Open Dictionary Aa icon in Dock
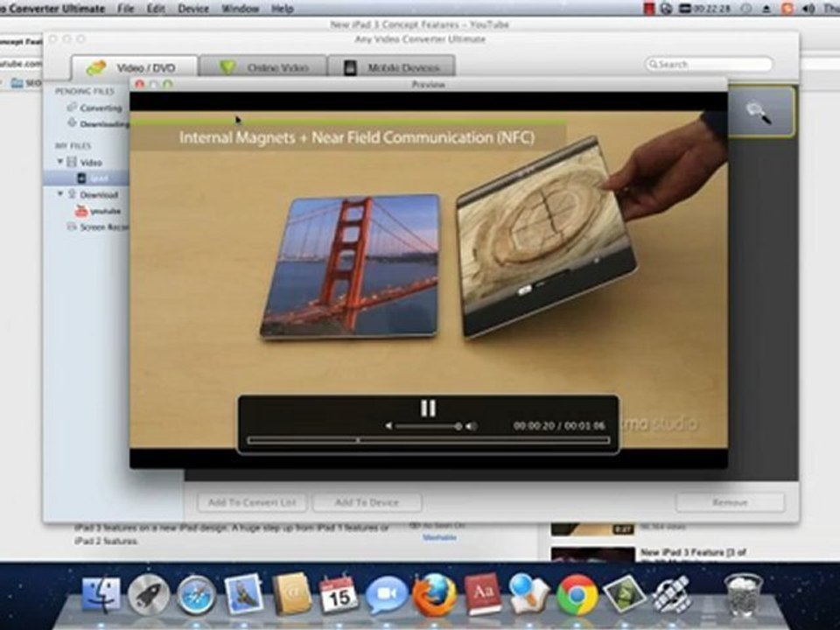Viewport: 840px width, 630px height. [482, 593]
